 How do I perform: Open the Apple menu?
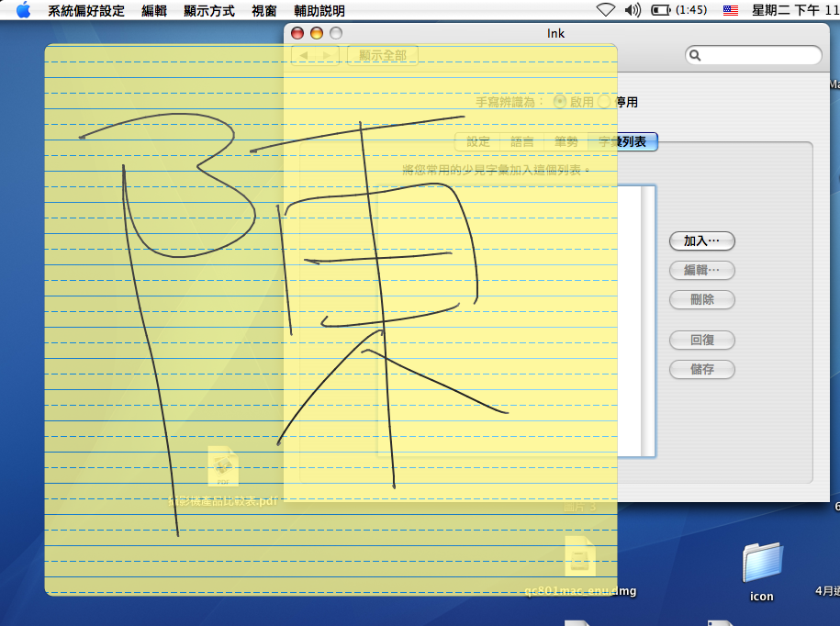point(23,10)
